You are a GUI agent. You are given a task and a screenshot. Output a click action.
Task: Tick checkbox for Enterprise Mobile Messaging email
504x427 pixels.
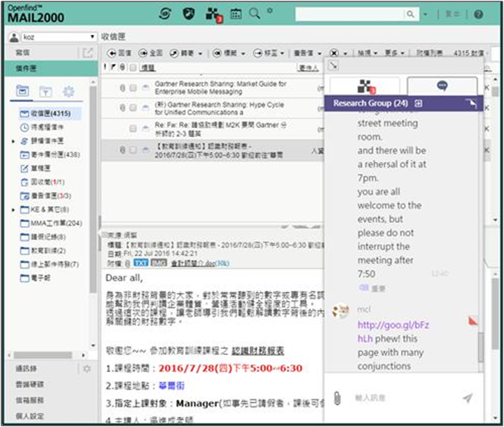point(132,88)
